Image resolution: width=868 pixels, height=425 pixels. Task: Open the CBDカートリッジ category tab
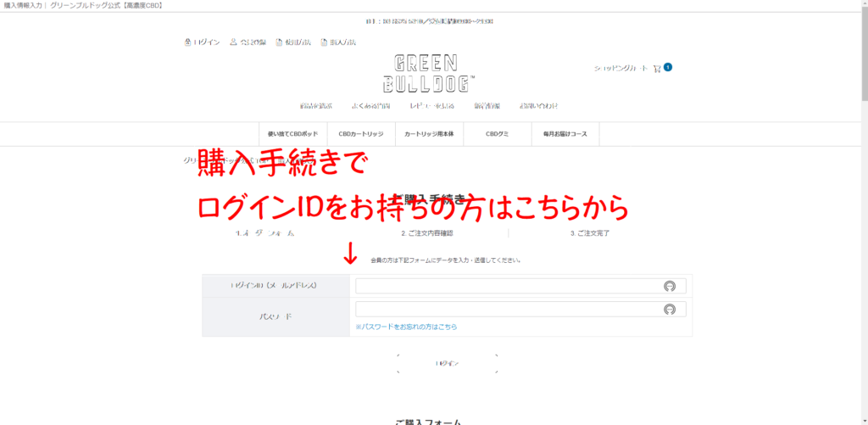361,134
